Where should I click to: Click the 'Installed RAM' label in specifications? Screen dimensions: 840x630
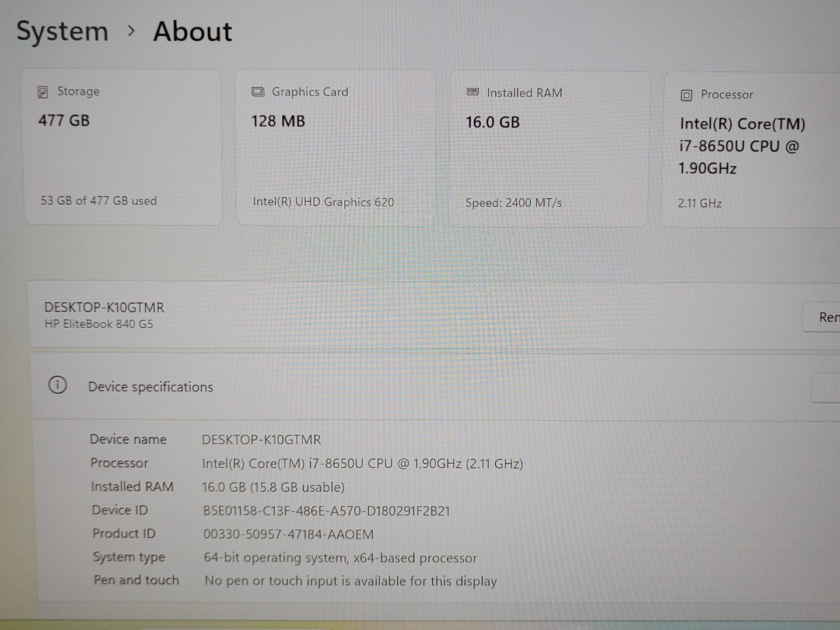[132, 487]
